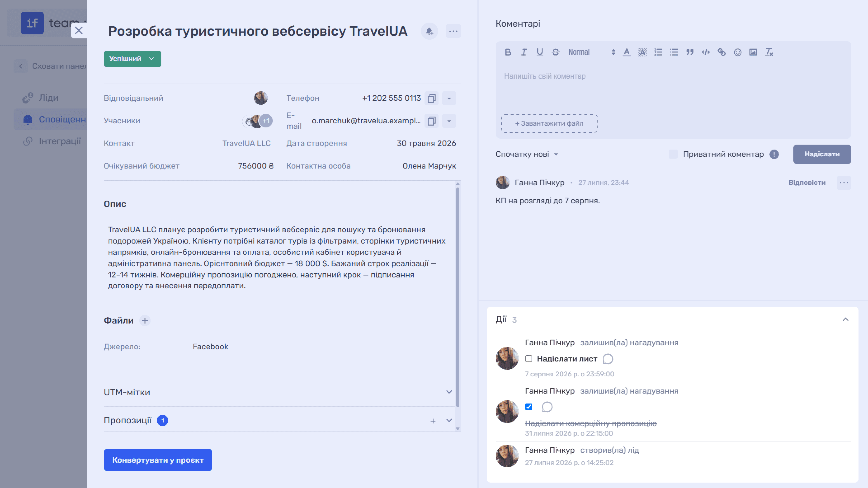Click the contact person 'Олена Марчук'
868x488 pixels.
point(429,166)
